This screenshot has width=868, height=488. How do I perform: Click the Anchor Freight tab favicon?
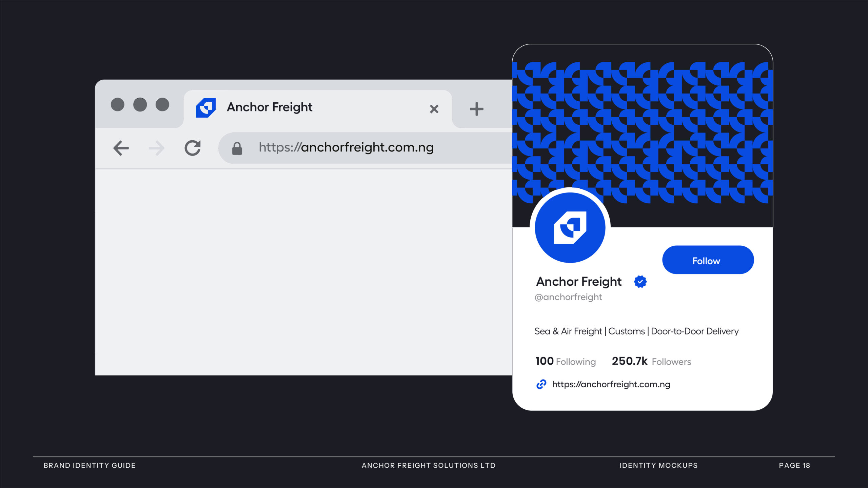[x=206, y=108]
